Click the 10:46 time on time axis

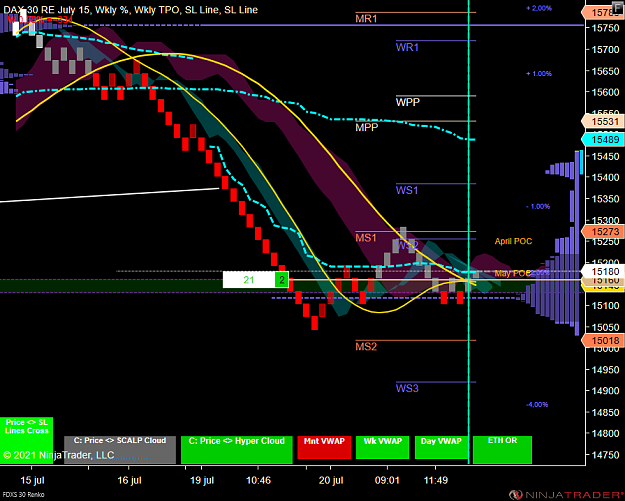pyautogui.click(x=259, y=480)
